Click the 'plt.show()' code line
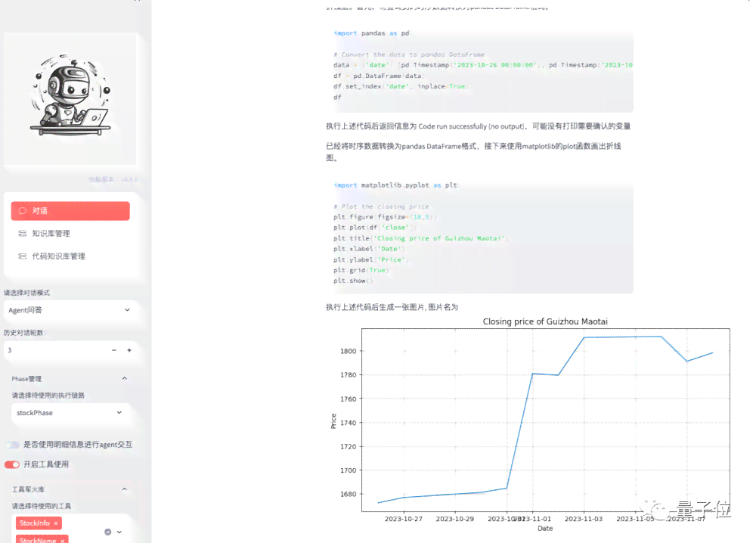The image size is (756, 543). 353,281
